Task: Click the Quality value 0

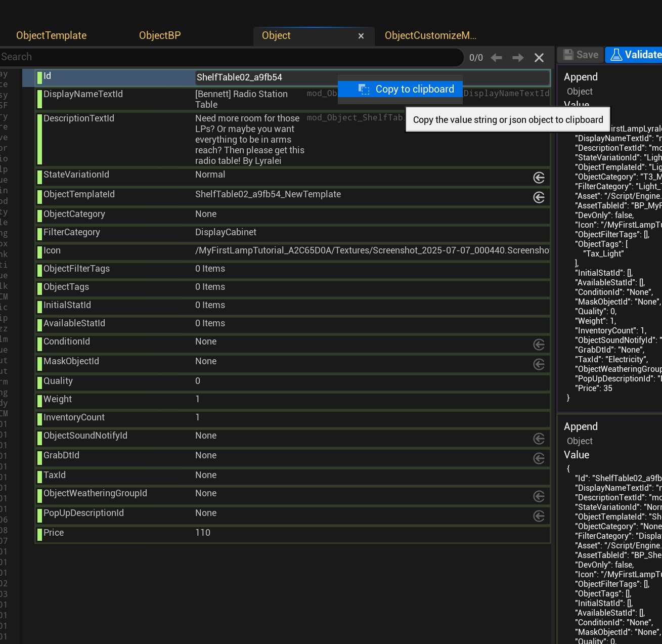Action: pyautogui.click(x=198, y=381)
